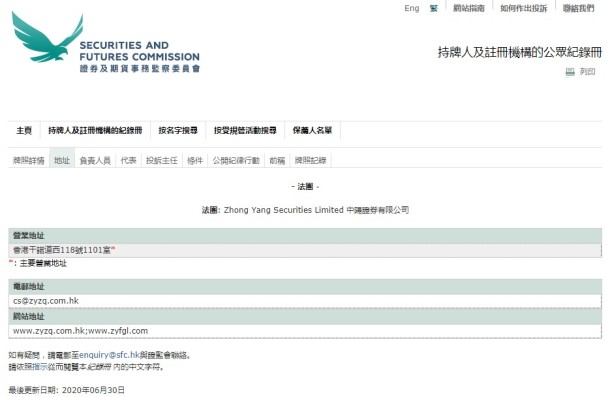
Task: Click the 電郵地址 section header
Action: click(305, 286)
